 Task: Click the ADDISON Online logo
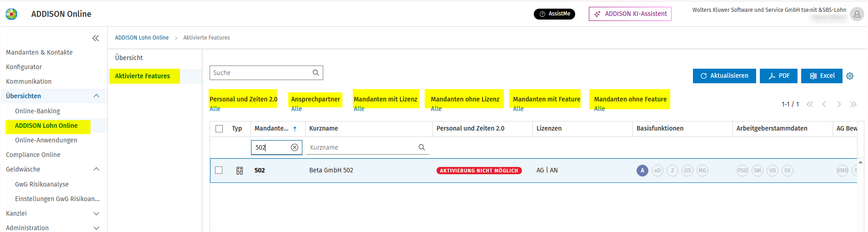[x=11, y=14]
